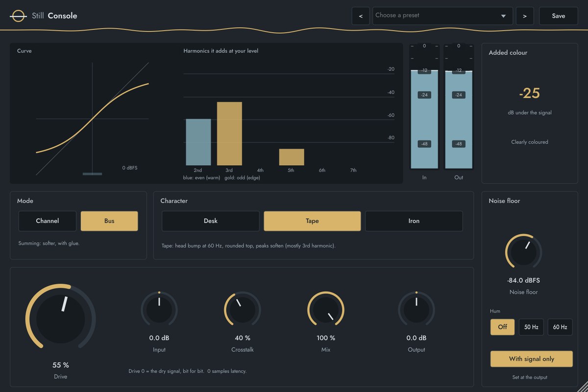Switch mode to Channel

(48, 221)
